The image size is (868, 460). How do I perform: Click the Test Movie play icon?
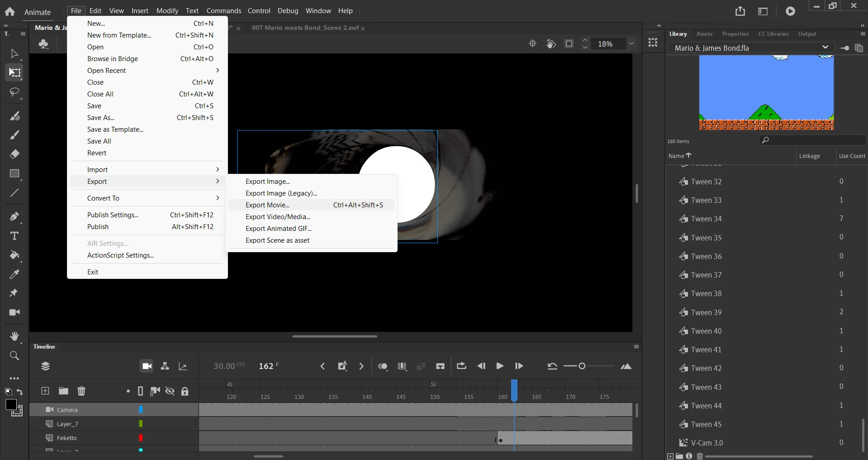(x=790, y=11)
